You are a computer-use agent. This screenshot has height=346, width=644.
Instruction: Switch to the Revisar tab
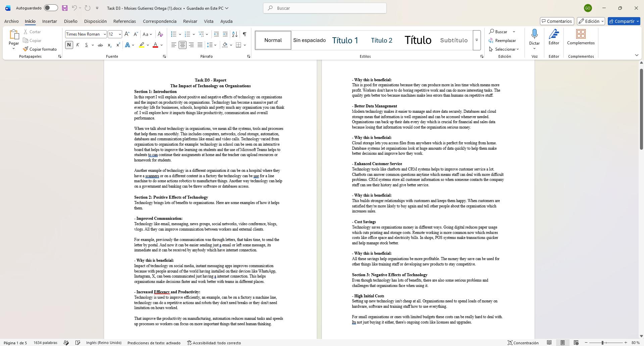click(x=190, y=21)
